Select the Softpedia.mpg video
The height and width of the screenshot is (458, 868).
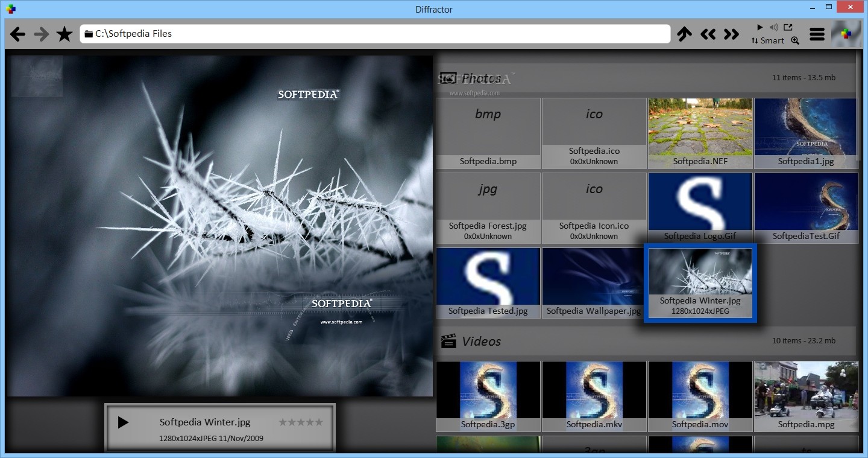[806, 396]
